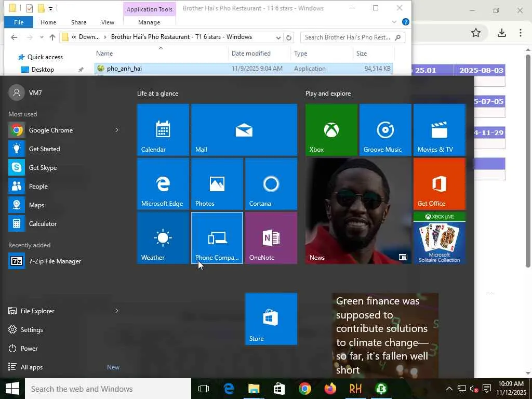Open Get Started app
The image size is (532, 399).
[44, 149]
